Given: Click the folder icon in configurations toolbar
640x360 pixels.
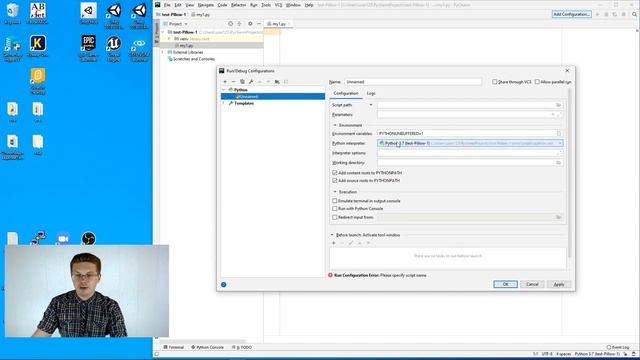Looking at the screenshot, I should point(277,82).
